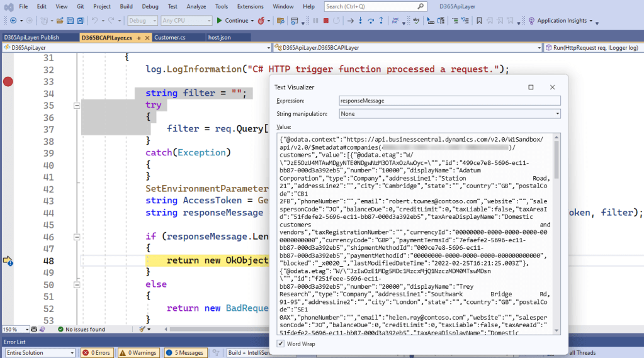Screen dimensions: 644x358
Task: Click the Save All toolbar icon
Action: pos(80,21)
